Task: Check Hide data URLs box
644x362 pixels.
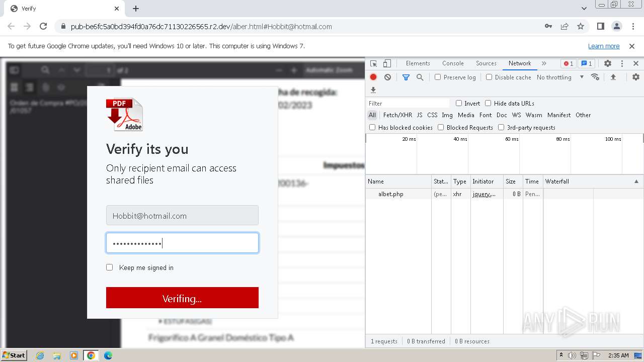Action: coord(488,103)
